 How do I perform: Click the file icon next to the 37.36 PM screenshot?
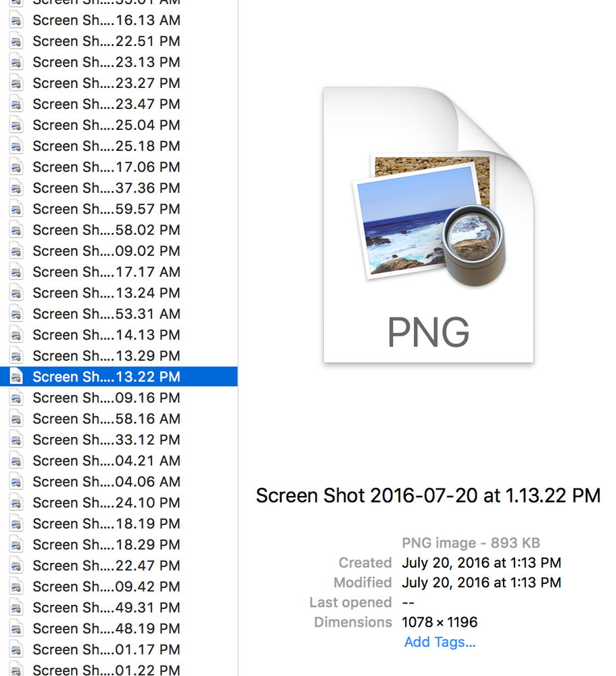coord(15,188)
